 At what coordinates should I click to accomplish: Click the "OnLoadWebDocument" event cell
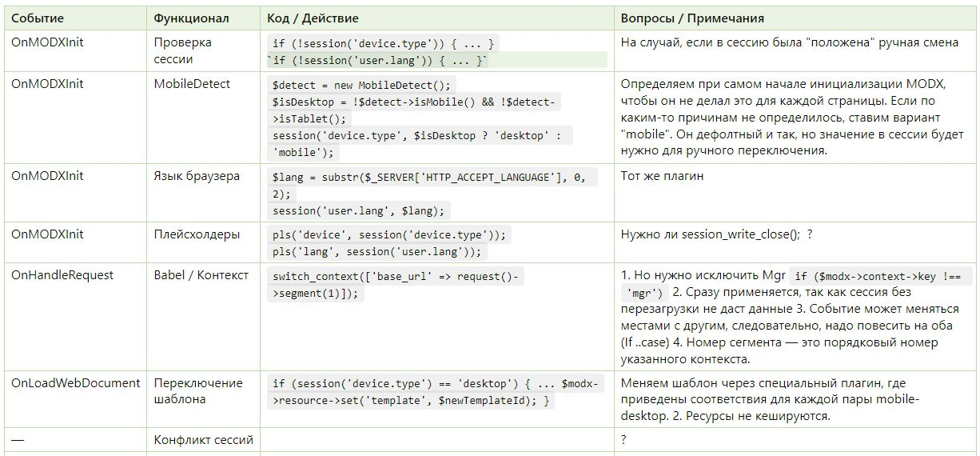pyautogui.click(x=75, y=383)
